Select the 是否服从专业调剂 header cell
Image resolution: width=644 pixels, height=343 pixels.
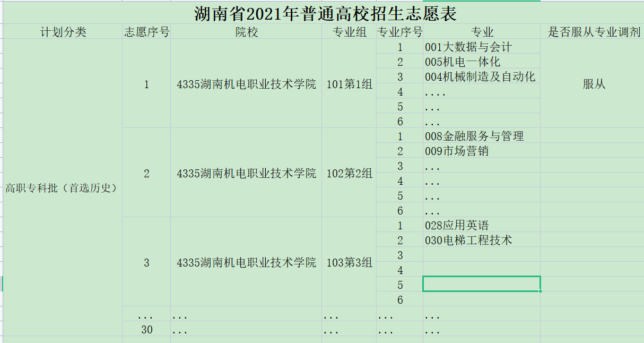tap(594, 32)
